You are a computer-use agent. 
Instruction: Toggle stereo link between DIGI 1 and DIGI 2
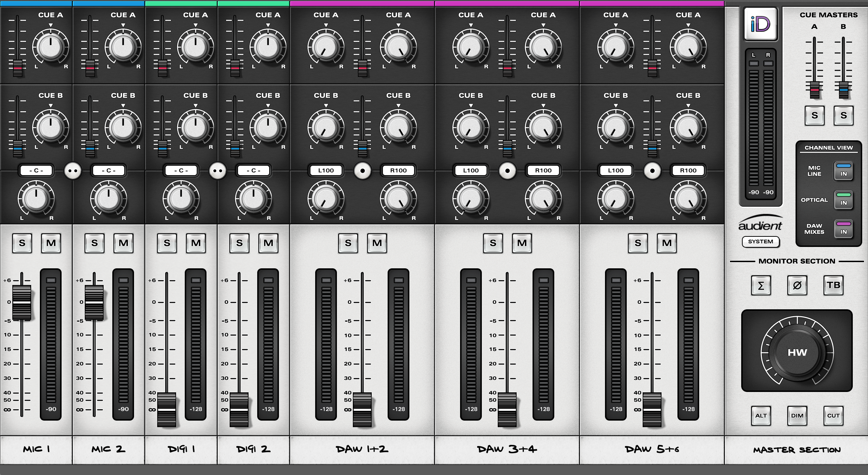tap(217, 170)
